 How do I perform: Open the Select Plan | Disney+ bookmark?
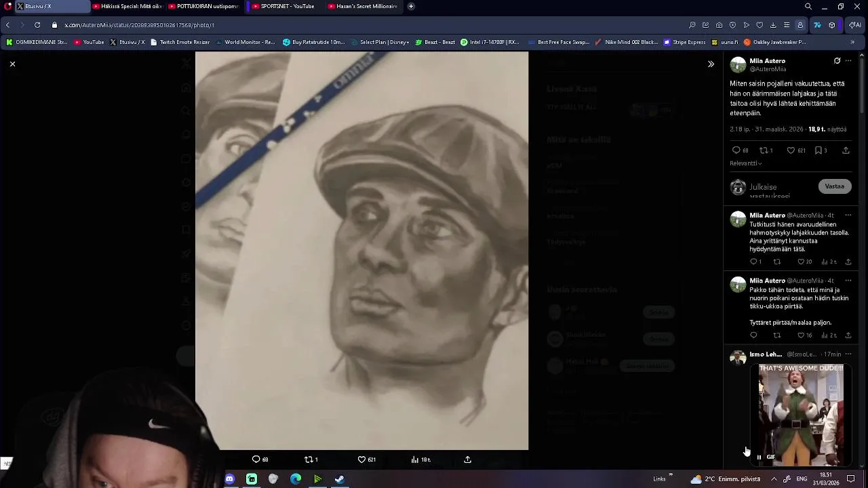(x=379, y=42)
